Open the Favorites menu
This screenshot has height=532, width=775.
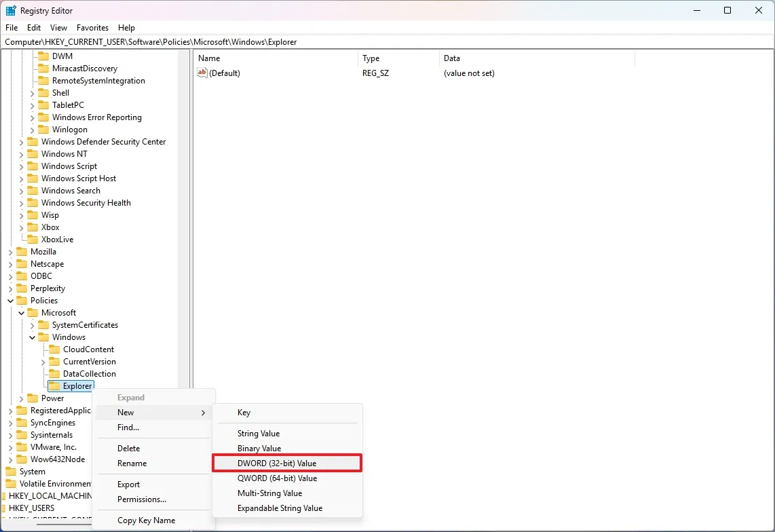92,28
